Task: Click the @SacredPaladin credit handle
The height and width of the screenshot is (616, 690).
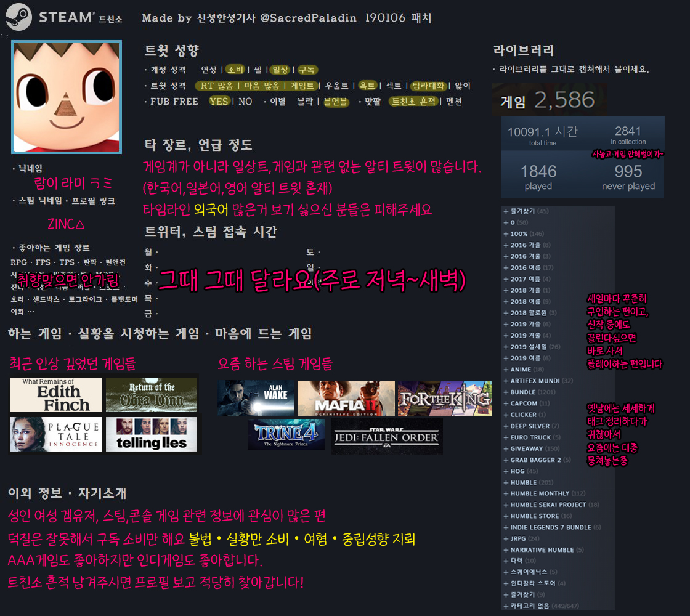Action: coord(309,18)
